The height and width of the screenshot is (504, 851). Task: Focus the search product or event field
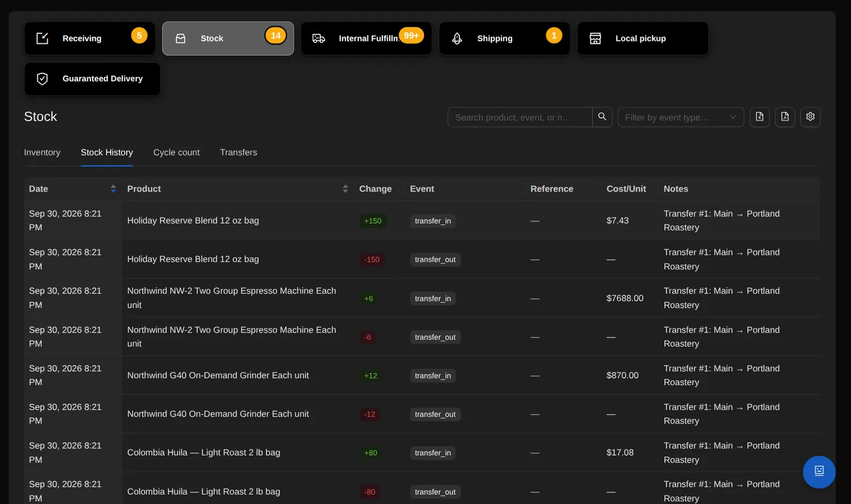coord(520,117)
